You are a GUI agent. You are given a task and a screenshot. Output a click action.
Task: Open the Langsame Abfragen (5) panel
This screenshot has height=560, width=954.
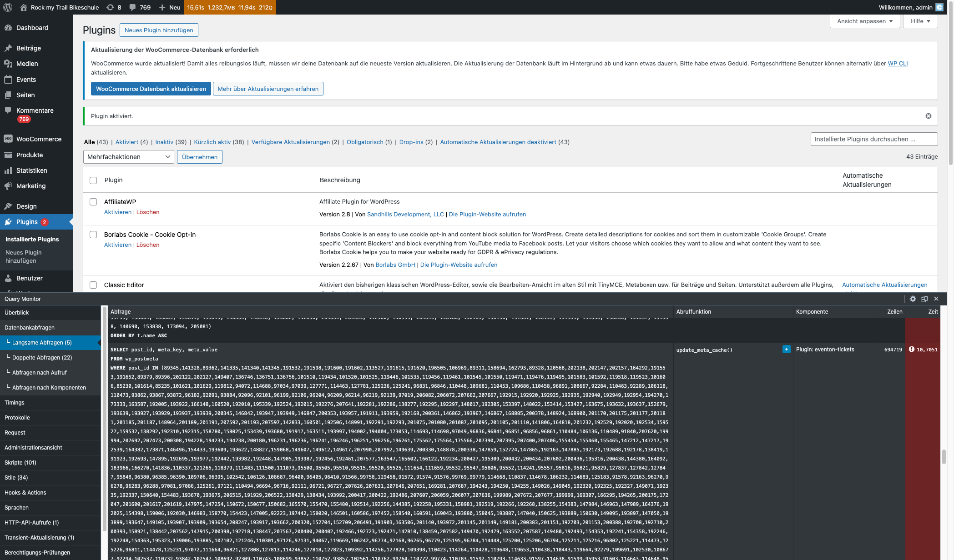pos(50,343)
